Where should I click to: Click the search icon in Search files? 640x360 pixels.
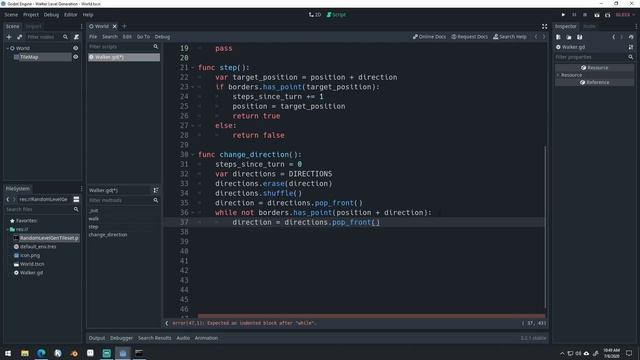(76, 209)
